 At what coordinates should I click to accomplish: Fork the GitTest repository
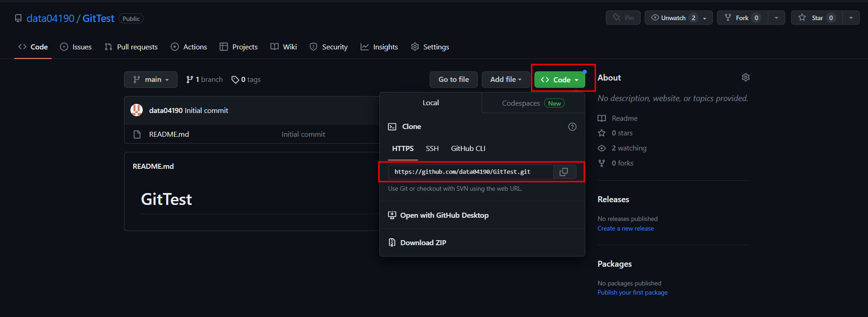(742, 18)
